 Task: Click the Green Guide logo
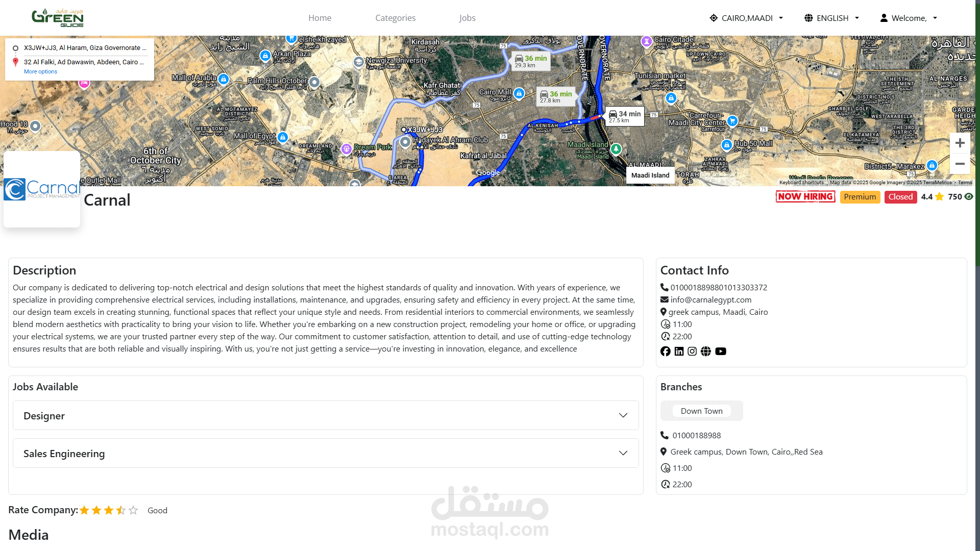57,18
